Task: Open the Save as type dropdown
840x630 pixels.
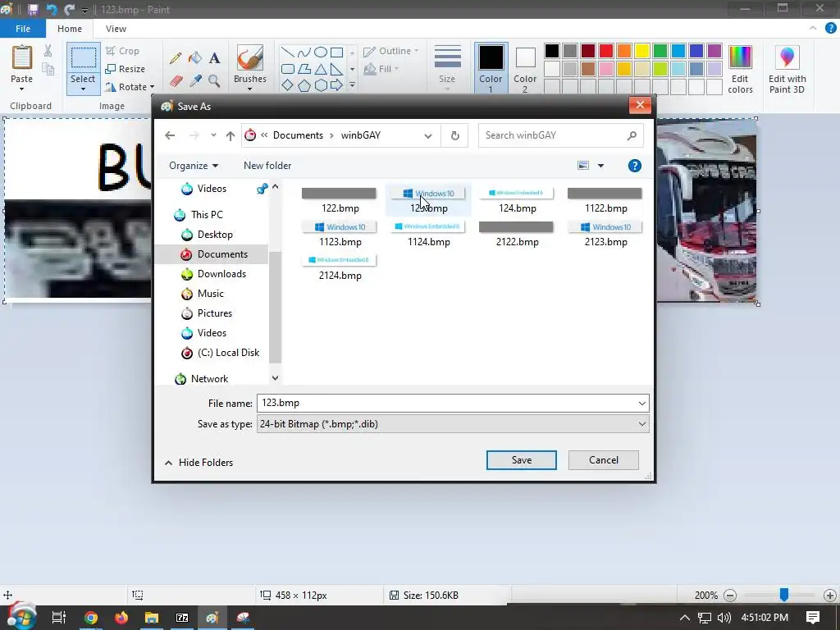Action: (641, 424)
